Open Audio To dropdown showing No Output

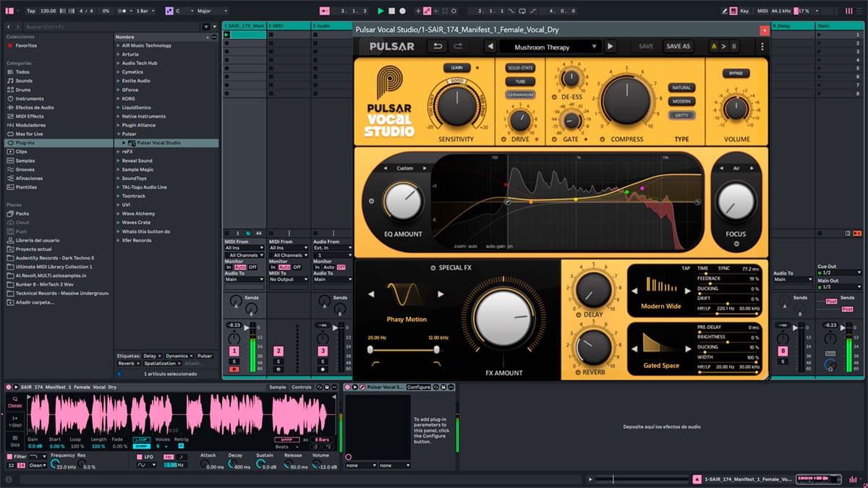click(x=287, y=279)
